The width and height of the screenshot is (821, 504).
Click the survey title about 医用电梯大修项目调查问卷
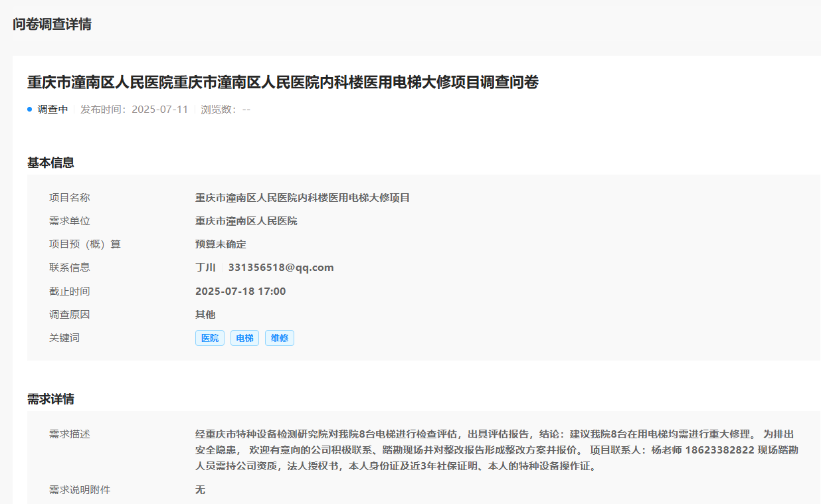pos(282,82)
